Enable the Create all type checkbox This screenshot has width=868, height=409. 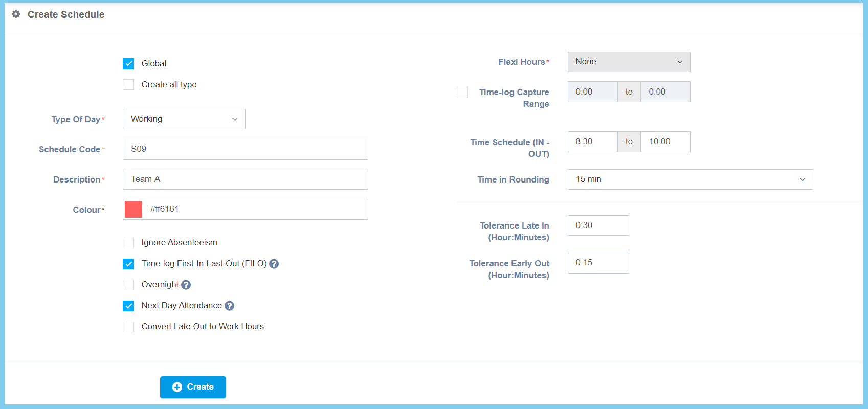[128, 84]
